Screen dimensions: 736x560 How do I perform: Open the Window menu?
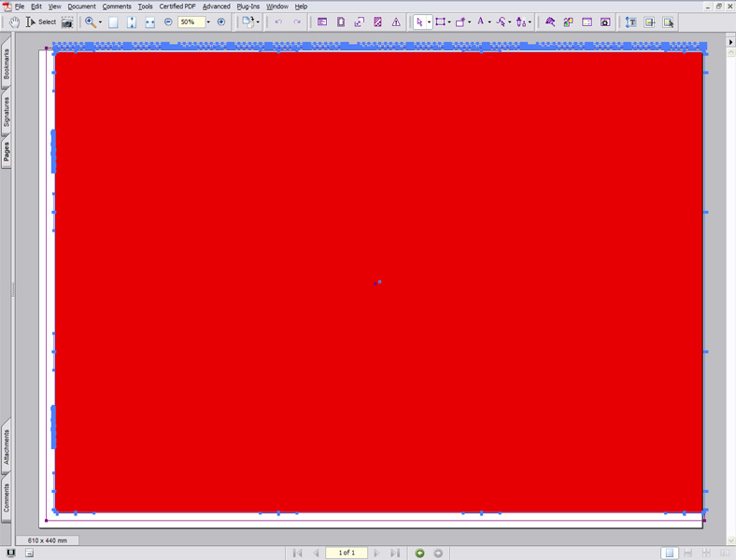click(277, 7)
